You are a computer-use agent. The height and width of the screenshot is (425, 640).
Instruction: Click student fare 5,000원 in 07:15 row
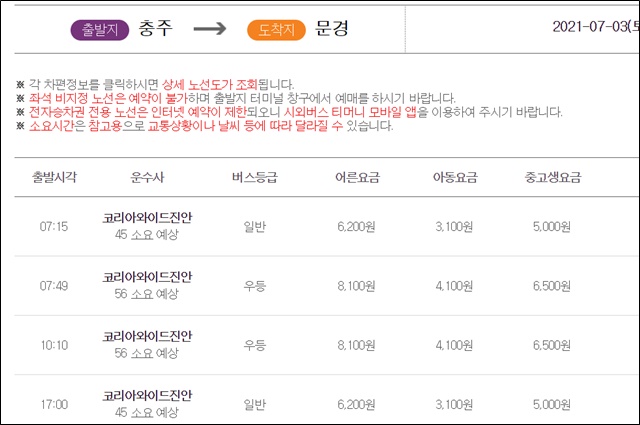click(x=552, y=226)
